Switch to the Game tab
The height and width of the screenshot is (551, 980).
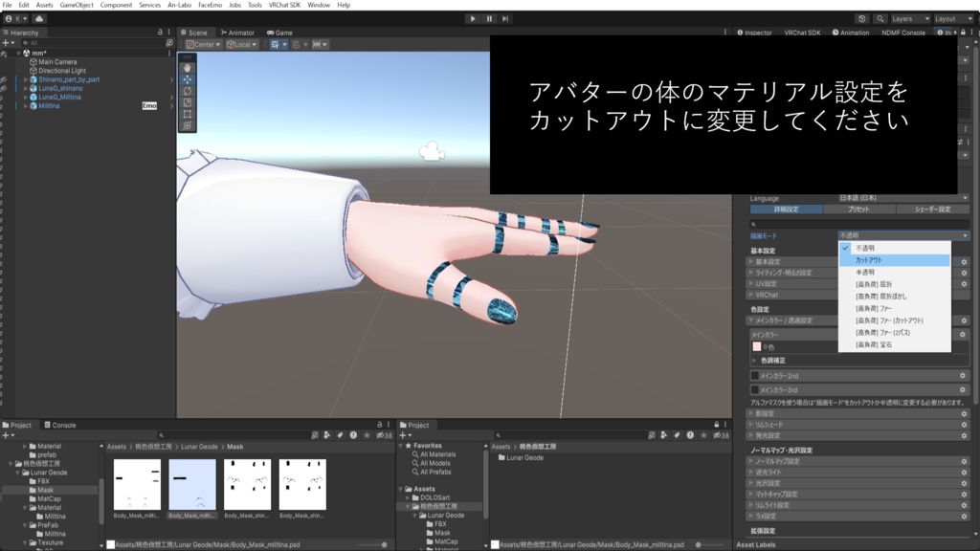pyautogui.click(x=279, y=33)
